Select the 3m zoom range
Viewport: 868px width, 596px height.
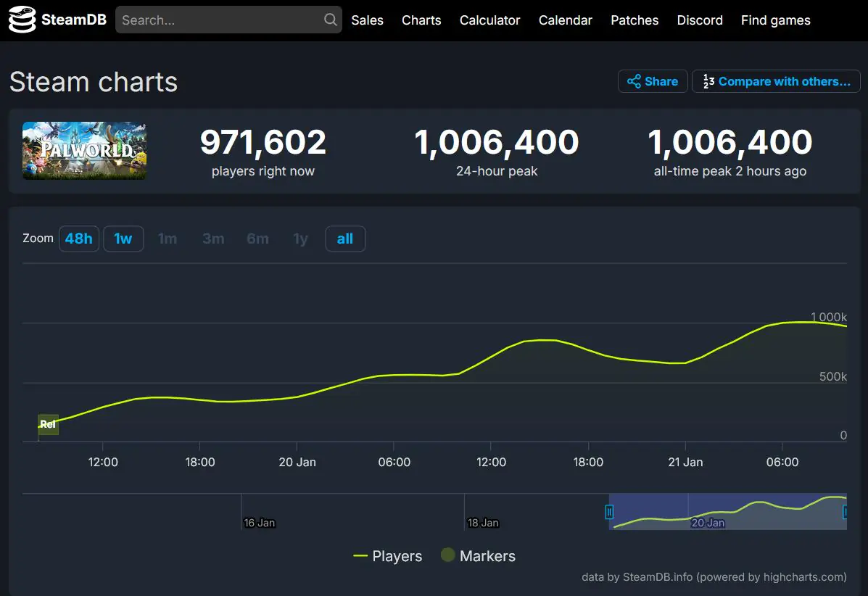[213, 239]
